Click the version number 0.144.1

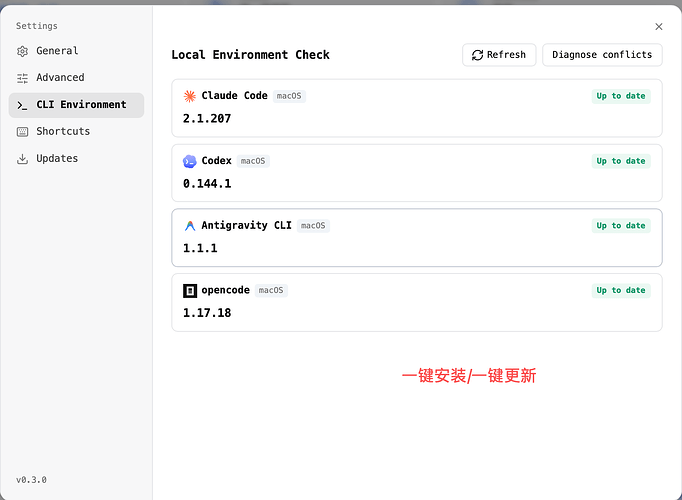pyautogui.click(x=207, y=184)
